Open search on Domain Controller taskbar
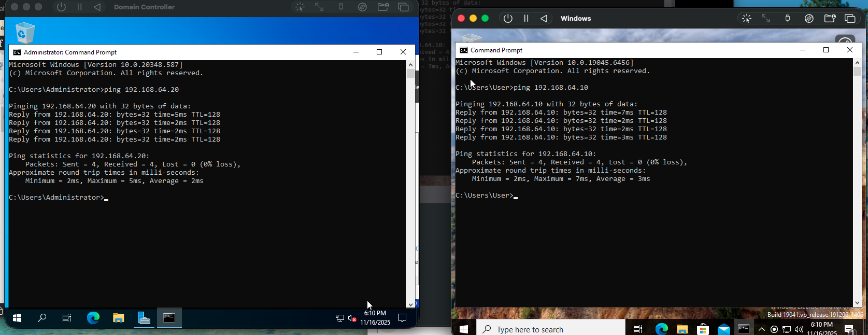Viewport: 868px width, 335px height. (42, 318)
